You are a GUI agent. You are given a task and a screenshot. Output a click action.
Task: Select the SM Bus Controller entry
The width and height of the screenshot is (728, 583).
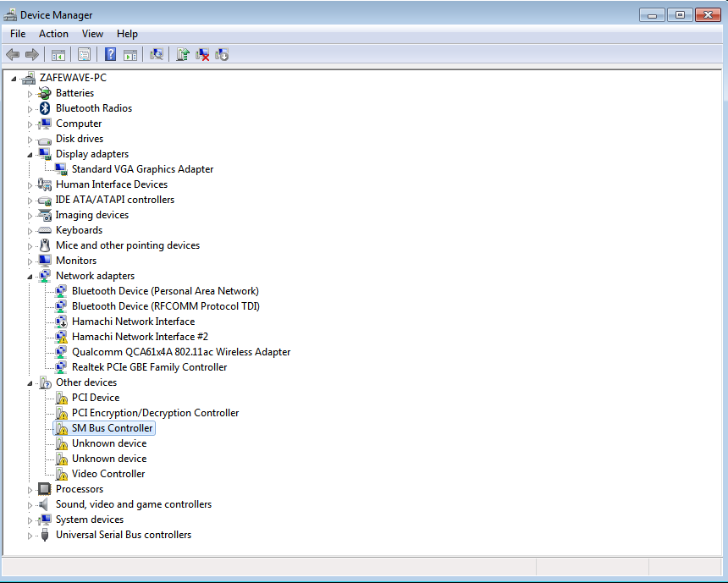pos(112,427)
